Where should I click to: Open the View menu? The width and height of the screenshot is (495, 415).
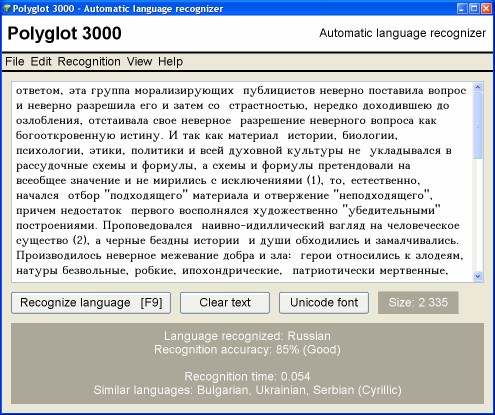click(x=139, y=62)
